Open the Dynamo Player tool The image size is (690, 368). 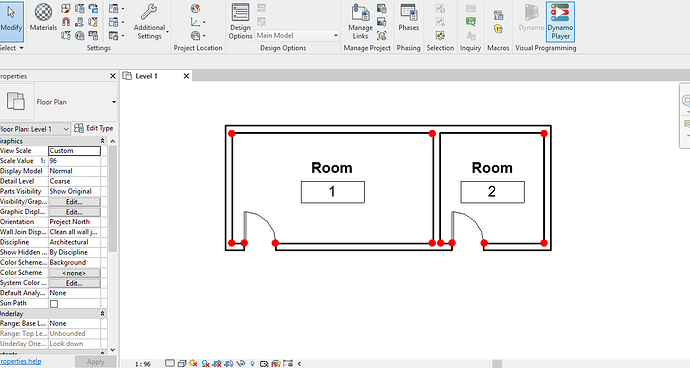560,22
